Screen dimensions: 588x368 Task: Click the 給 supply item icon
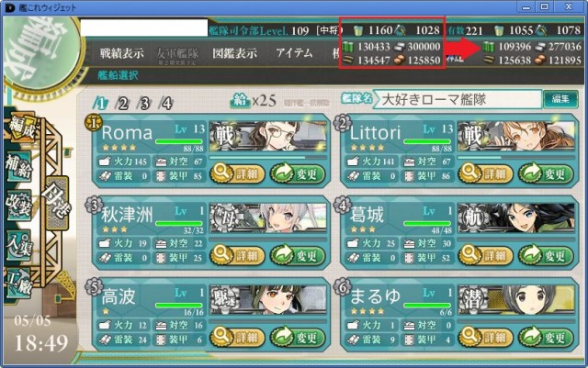(x=240, y=100)
